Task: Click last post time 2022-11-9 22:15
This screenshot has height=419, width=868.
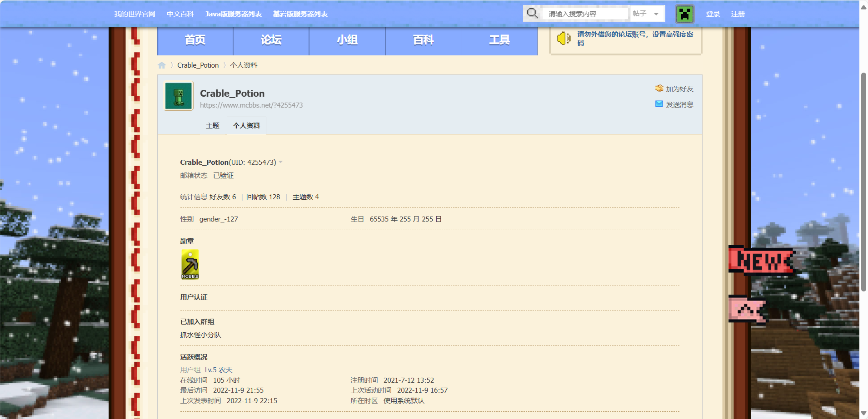Action: (x=252, y=401)
